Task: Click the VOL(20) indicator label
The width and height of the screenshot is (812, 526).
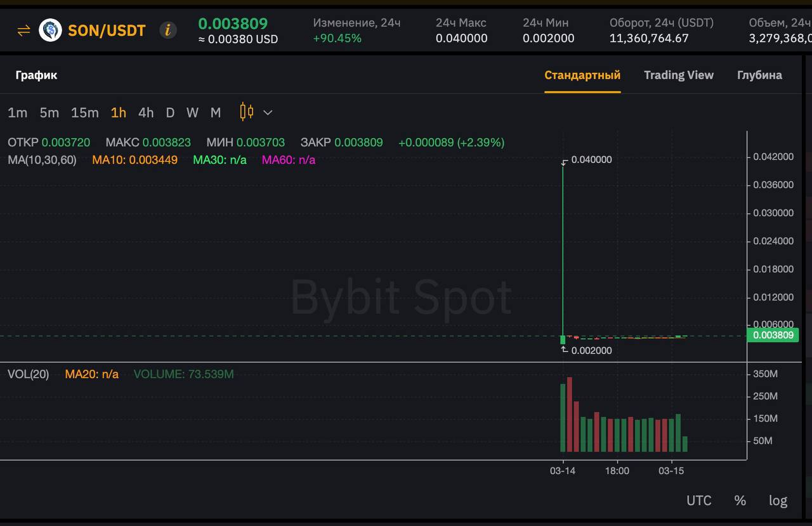Action: (x=28, y=374)
